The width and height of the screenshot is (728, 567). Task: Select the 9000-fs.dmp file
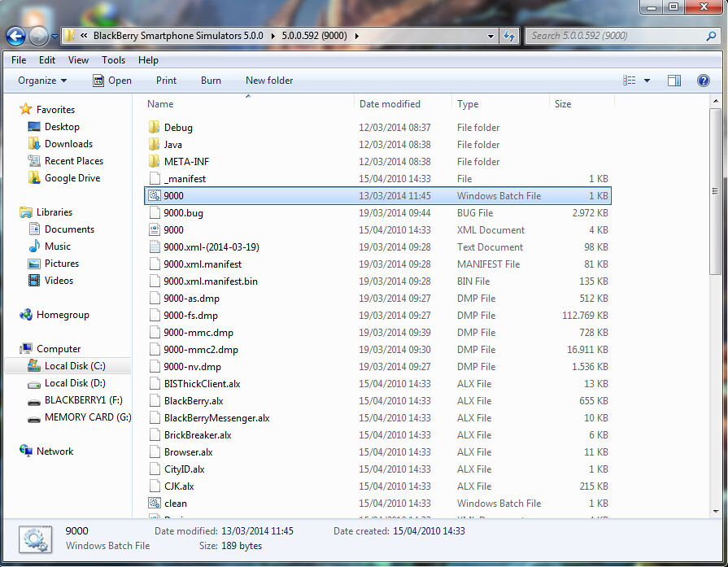coord(190,316)
